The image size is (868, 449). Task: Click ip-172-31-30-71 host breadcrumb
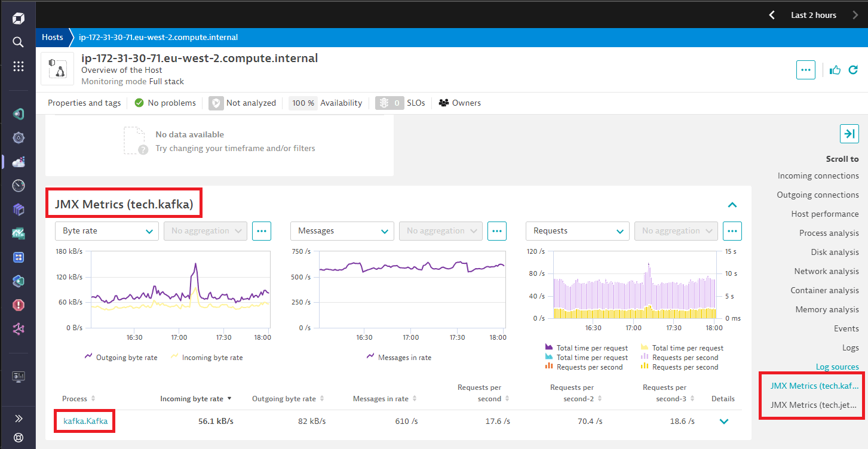[158, 37]
